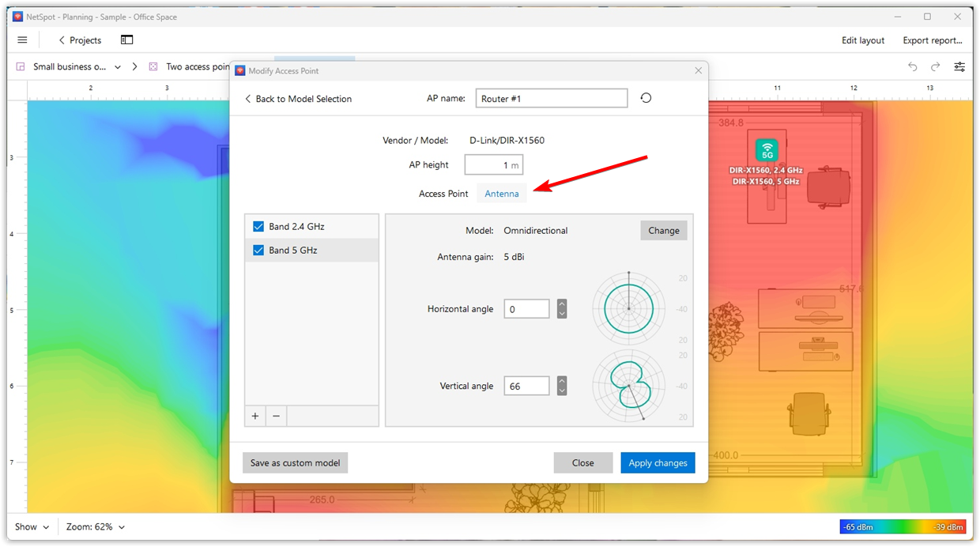Click the reset icon beside AP name field

coord(646,97)
